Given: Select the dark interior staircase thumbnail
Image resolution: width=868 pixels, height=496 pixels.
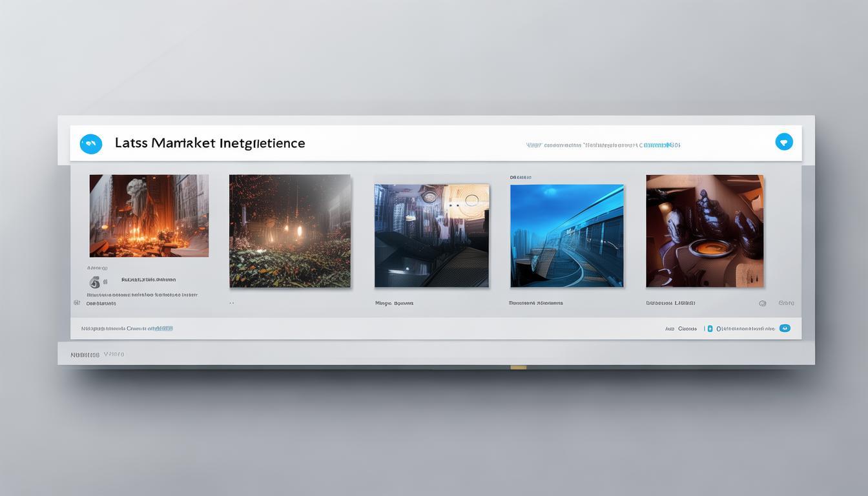Looking at the screenshot, I should pyautogui.click(x=431, y=236).
